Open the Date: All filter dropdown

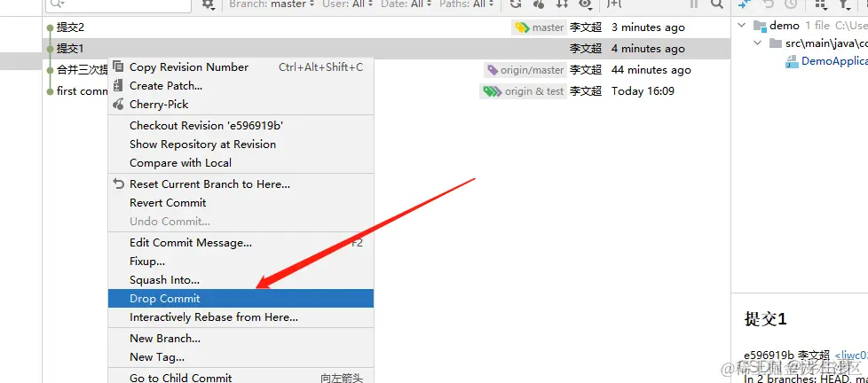click(406, 4)
